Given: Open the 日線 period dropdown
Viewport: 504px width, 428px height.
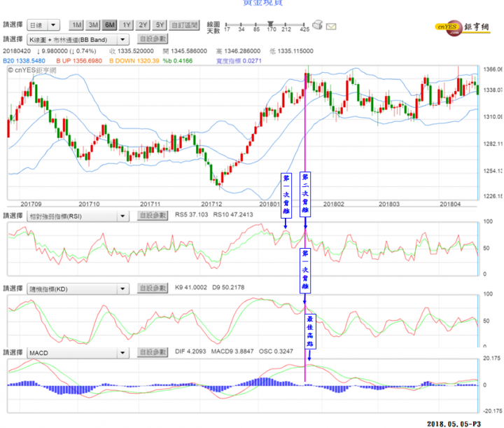Looking at the screenshot, I should point(45,25).
